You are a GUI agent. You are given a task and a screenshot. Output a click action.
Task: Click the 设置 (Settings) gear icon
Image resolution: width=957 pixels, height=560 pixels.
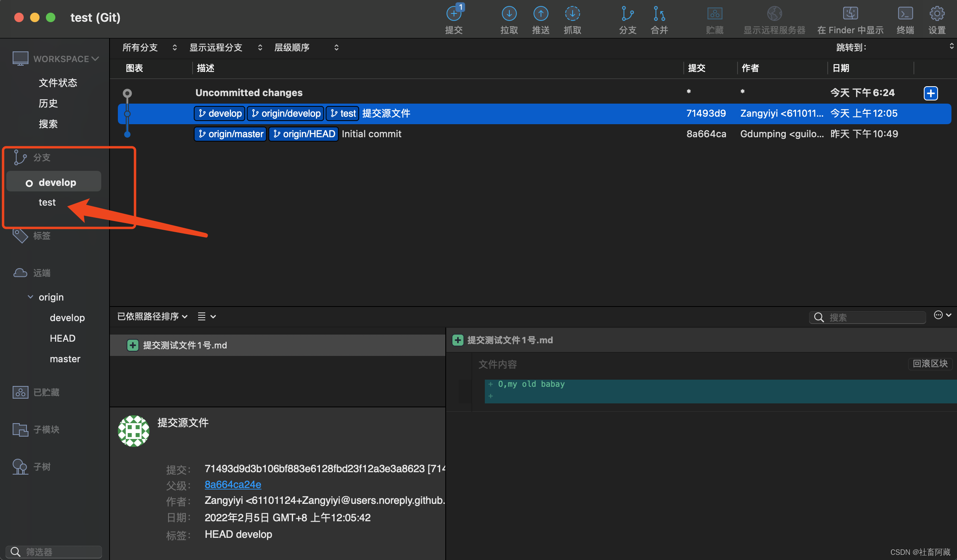point(937,14)
